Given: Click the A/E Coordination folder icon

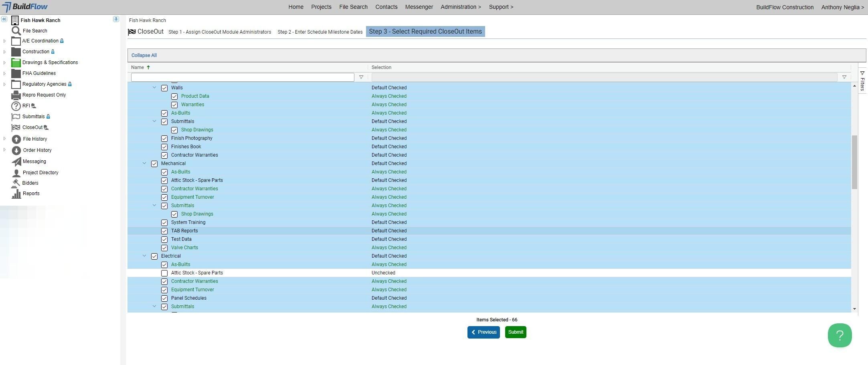Looking at the screenshot, I should [x=16, y=41].
